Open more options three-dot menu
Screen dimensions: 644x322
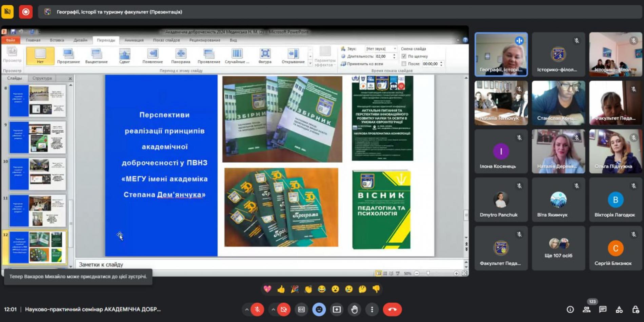pos(372,309)
